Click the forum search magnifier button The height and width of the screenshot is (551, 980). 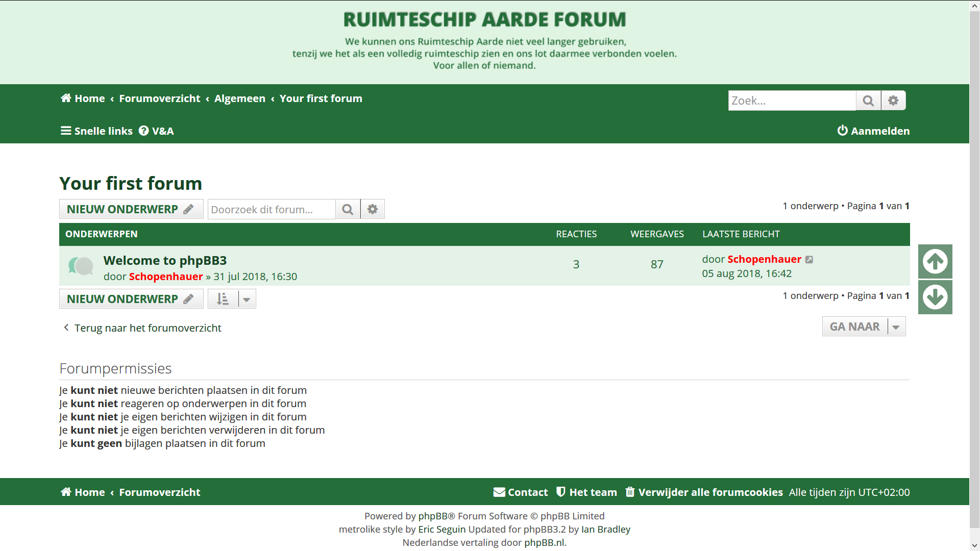(348, 209)
